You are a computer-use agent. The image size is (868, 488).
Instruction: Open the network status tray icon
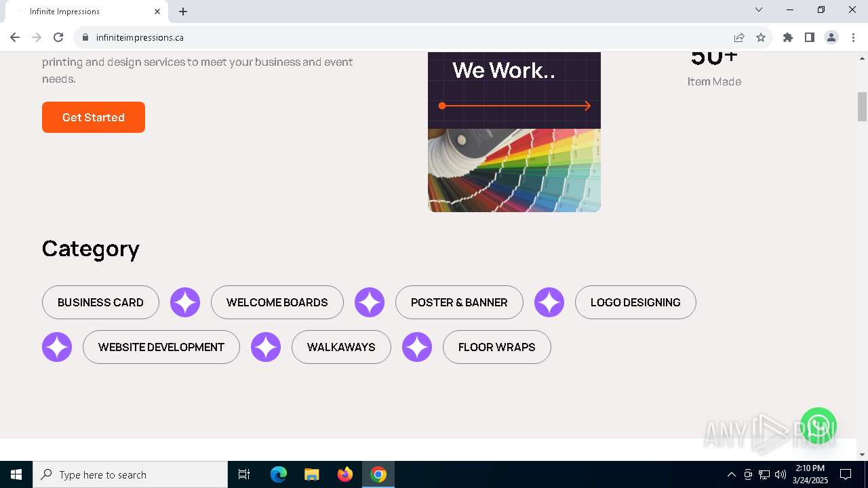point(764,474)
